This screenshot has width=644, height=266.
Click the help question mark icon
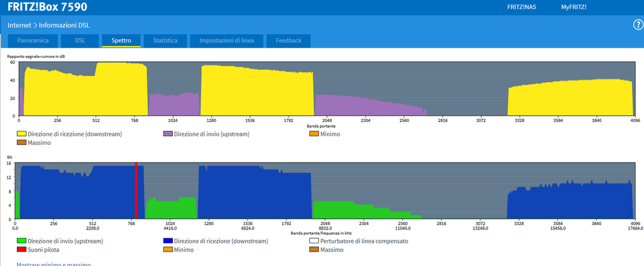tap(637, 25)
